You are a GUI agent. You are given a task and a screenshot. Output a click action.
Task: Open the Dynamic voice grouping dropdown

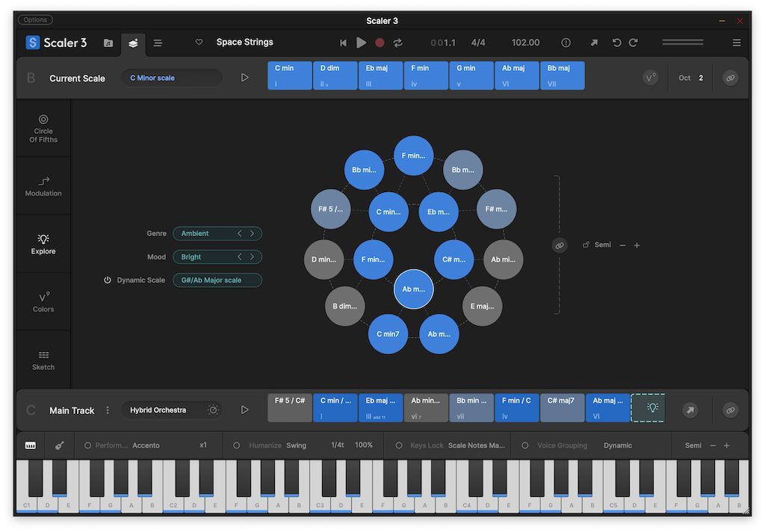pos(618,445)
